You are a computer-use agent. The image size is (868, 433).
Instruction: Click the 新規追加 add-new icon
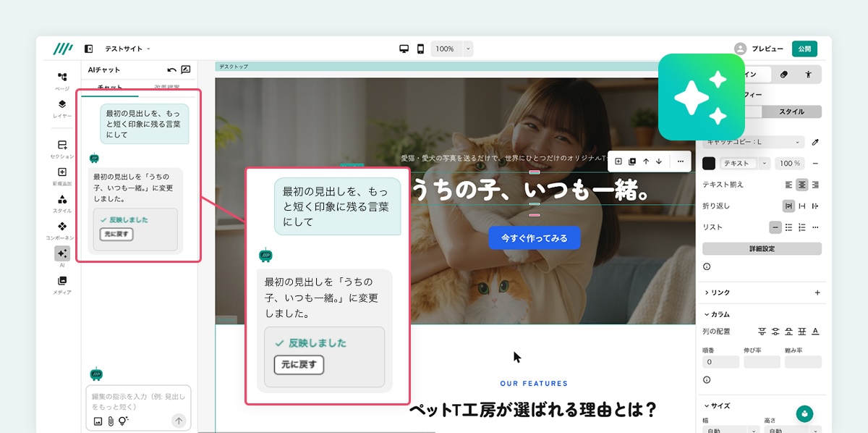[62, 172]
